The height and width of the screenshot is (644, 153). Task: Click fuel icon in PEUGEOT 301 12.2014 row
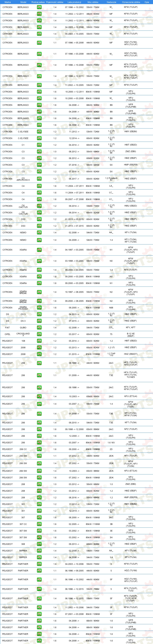39,511
